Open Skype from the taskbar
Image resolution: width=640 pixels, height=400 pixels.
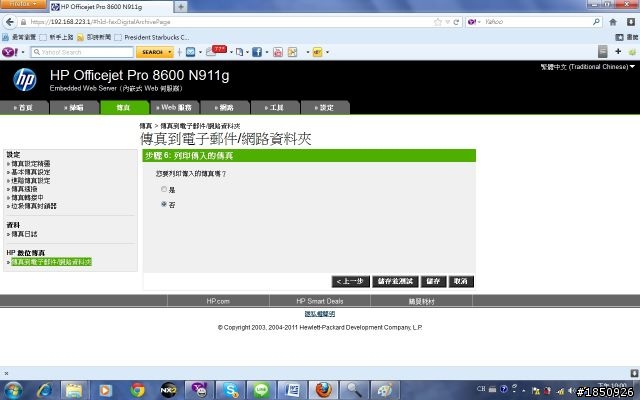click(x=231, y=391)
